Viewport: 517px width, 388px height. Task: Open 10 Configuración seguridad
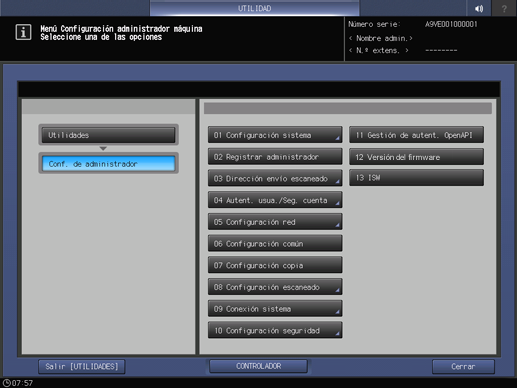275,330
